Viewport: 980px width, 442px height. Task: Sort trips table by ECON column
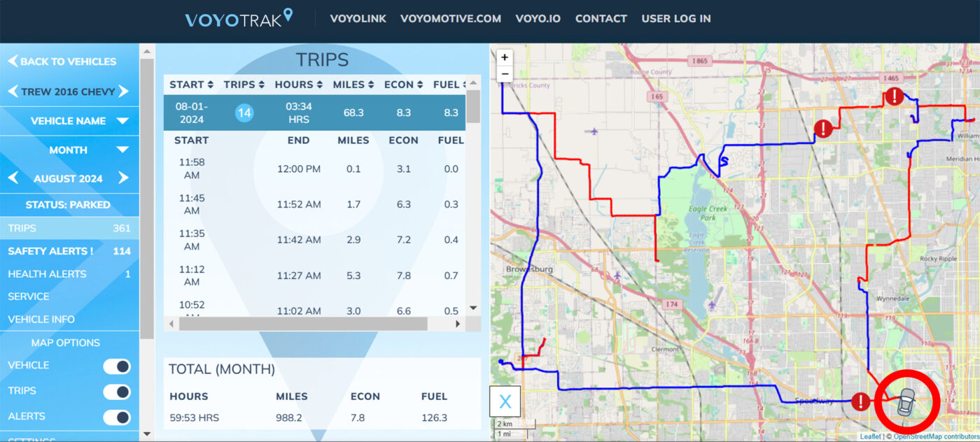(404, 85)
